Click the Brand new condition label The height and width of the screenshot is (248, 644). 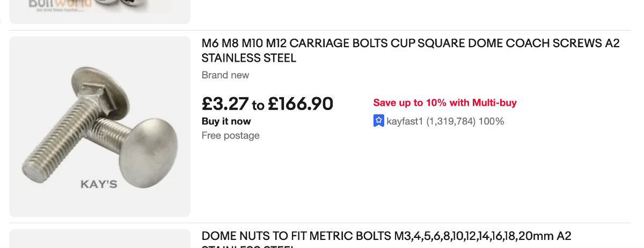pos(225,75)
